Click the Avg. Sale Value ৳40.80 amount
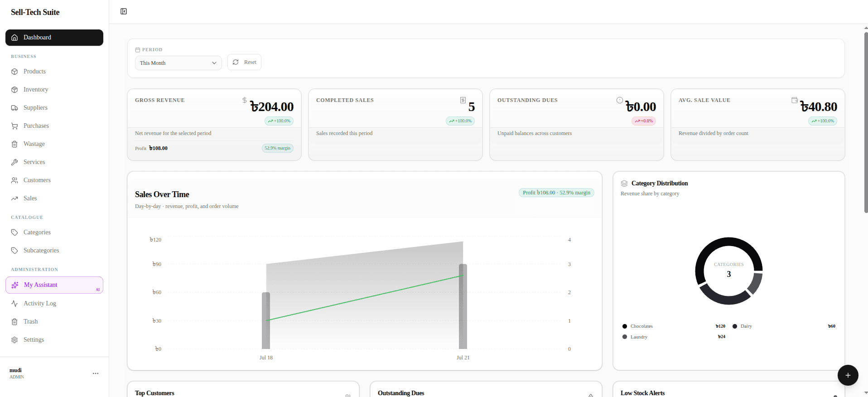 tap(819, 107)
